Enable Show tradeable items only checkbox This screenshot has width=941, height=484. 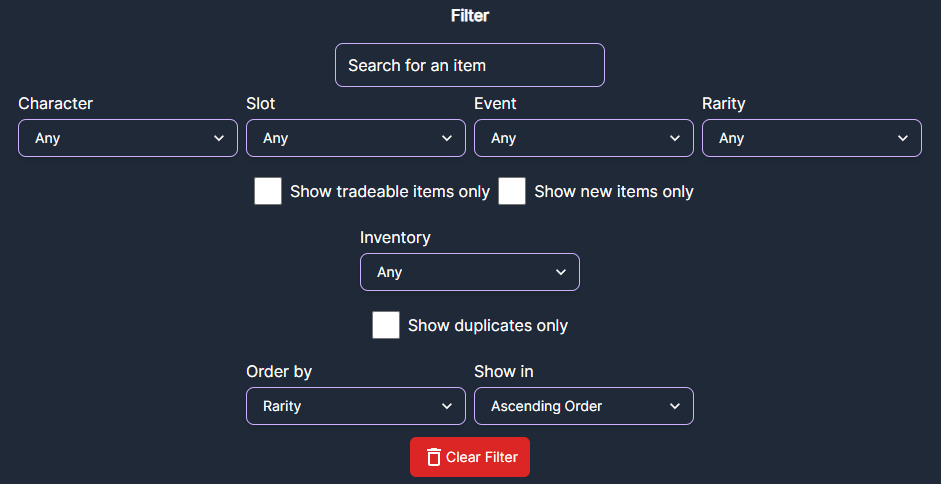pyautogui.click(x=268, y=191)
